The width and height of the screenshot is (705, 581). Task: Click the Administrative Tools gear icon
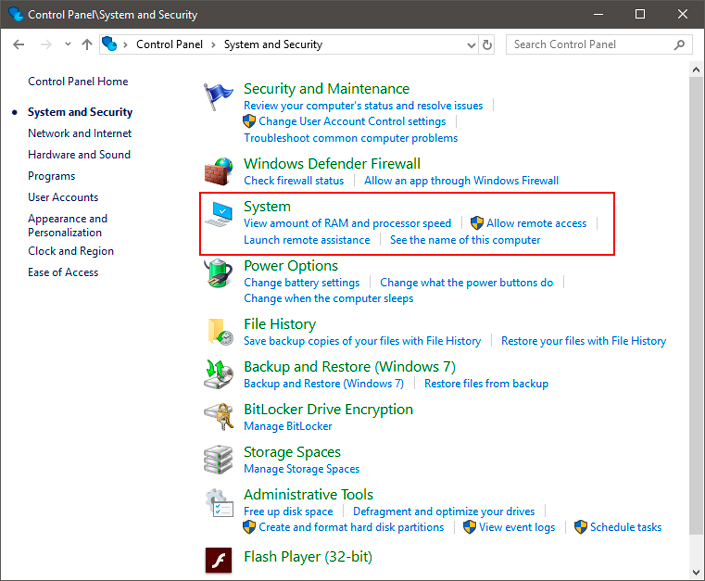[x=219, y=502]
